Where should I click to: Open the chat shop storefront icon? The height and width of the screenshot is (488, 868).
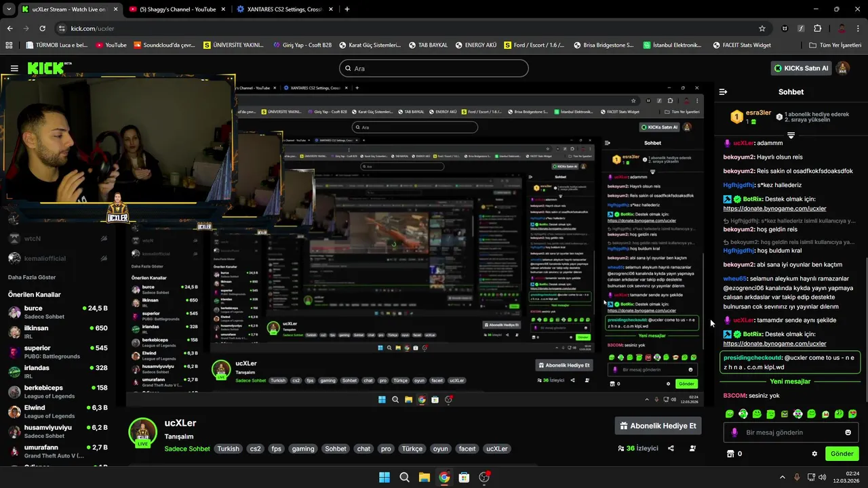coord(730,453)
